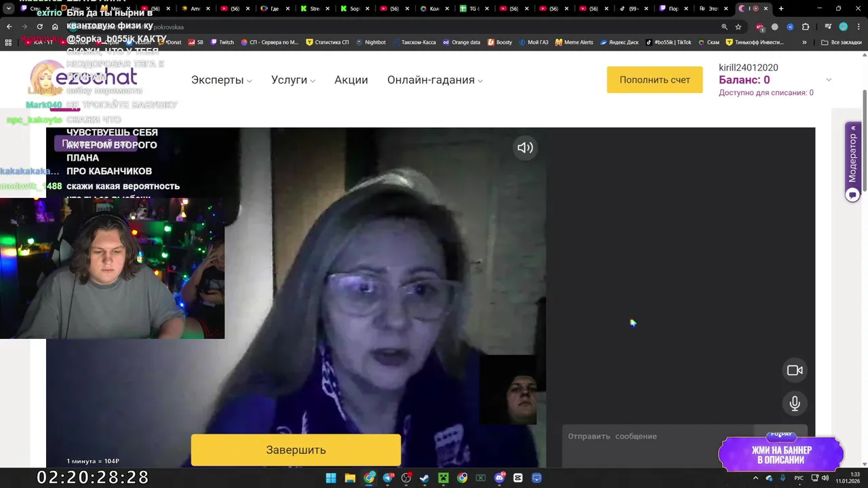Click the chat bubble under Модератор
This screenshot has width=868, height=488.
(x=853, y=195)
